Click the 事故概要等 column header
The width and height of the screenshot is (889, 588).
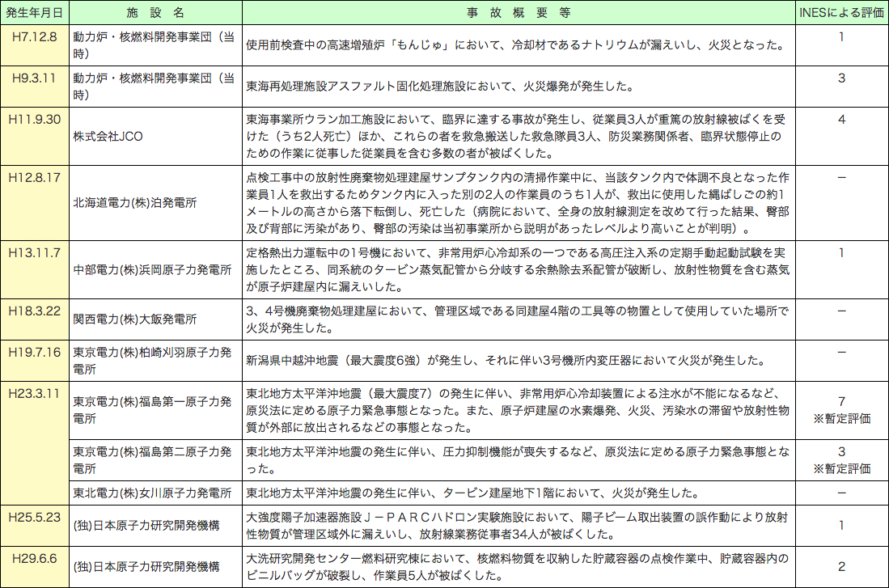[519, 12]
